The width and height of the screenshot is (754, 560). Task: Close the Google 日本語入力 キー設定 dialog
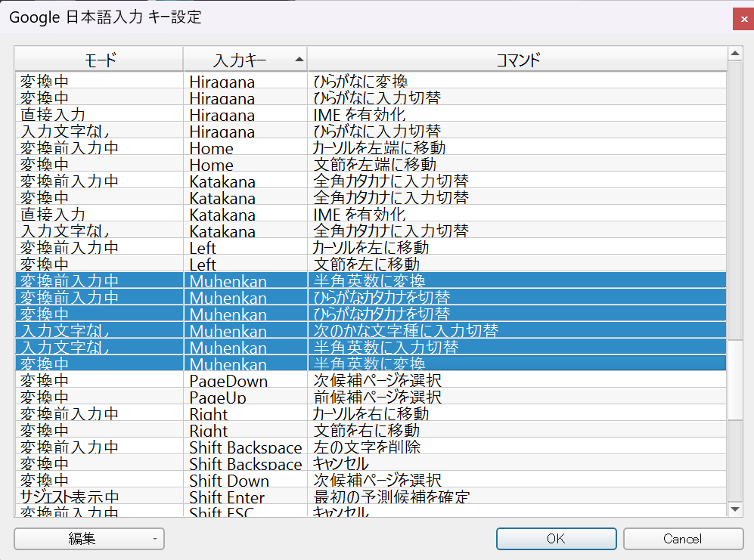pos(743,19)
